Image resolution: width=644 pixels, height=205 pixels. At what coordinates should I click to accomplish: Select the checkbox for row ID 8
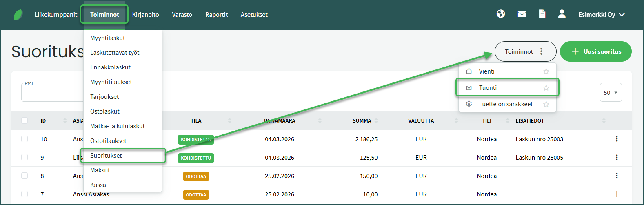24,176
